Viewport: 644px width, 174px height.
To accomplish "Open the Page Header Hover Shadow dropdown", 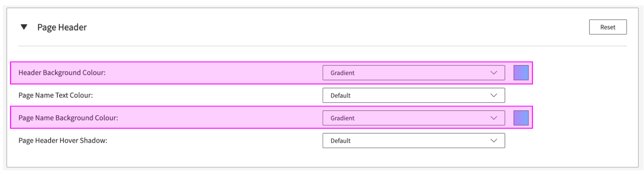I will 413,141.
